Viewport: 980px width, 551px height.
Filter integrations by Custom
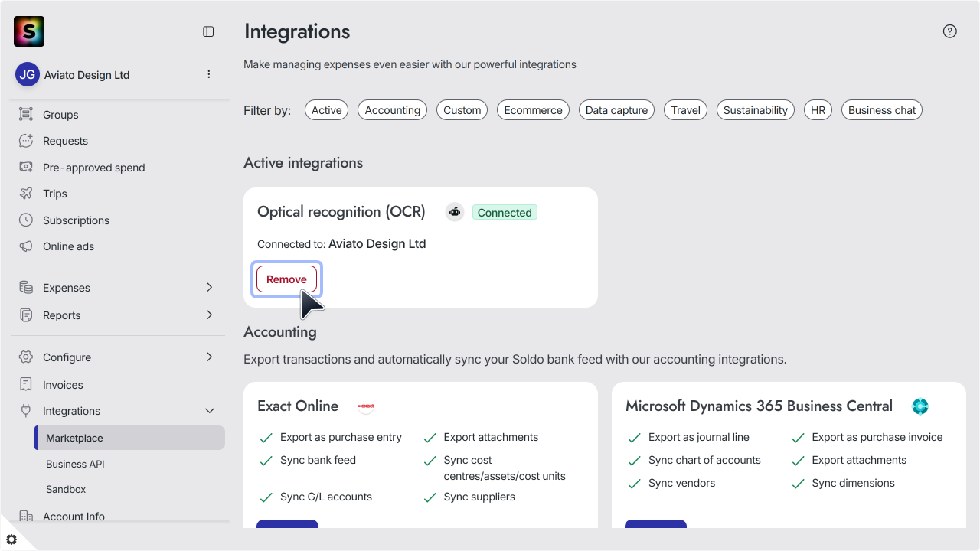462,110
